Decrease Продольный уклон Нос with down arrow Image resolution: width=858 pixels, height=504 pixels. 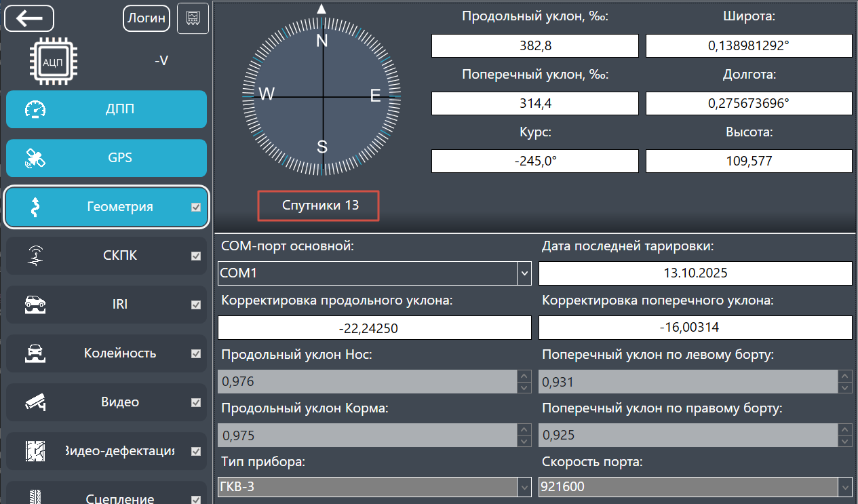point(524,388)
